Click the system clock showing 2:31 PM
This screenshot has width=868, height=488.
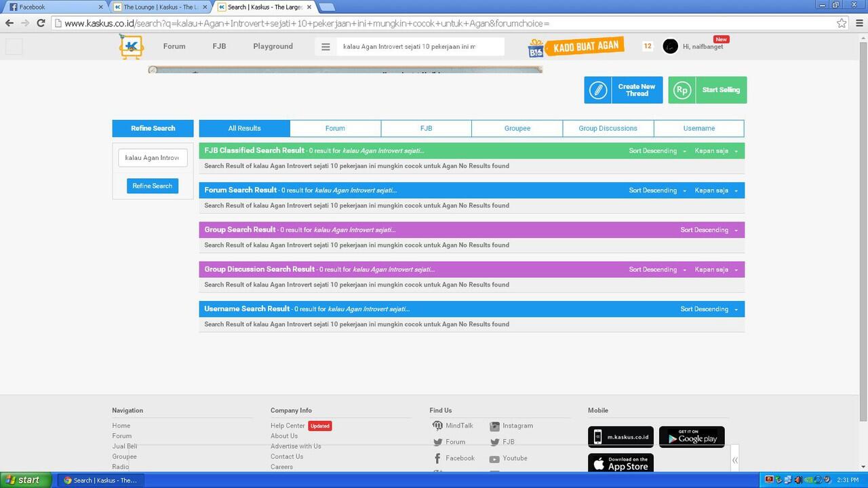pyautogui.click(x=848, y=480)
